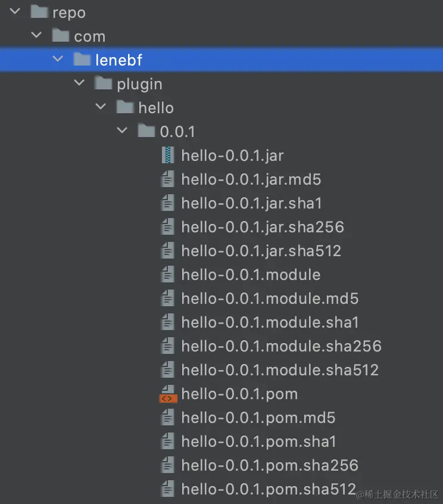This screenshot has height=504, width=443.
Task: Click the hello-0.0.1.jar.md5 file icon
Action: tap(169, 179)
